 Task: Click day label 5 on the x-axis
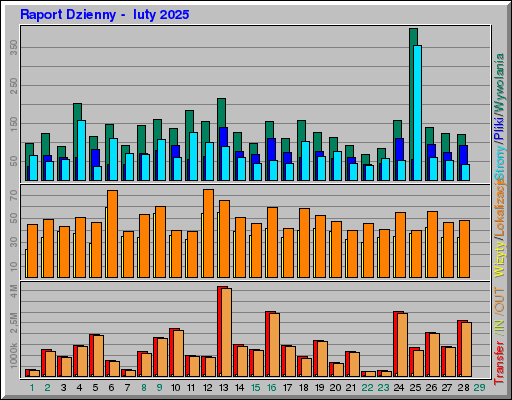pos(95,388)
